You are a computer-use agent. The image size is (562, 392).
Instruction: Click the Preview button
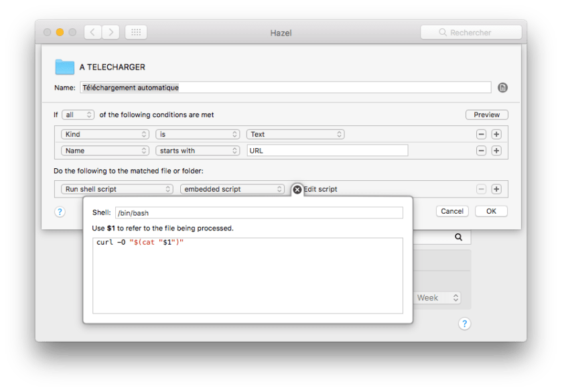(486, 115)
